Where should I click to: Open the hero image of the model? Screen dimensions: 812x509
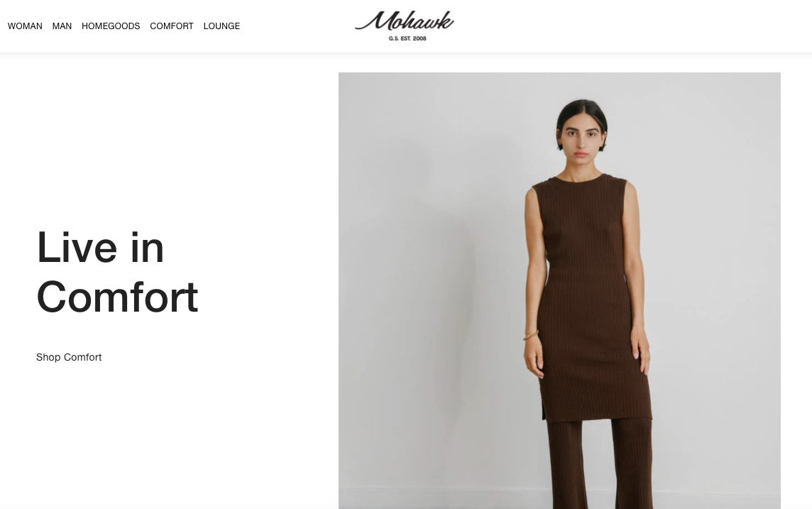[x=559, y=290]
